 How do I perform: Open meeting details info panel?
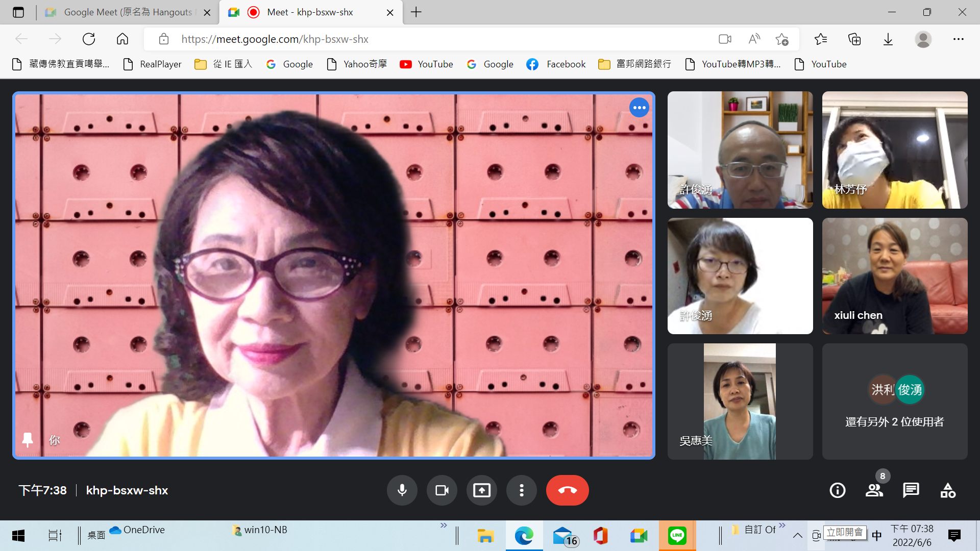tap(837, 490)
